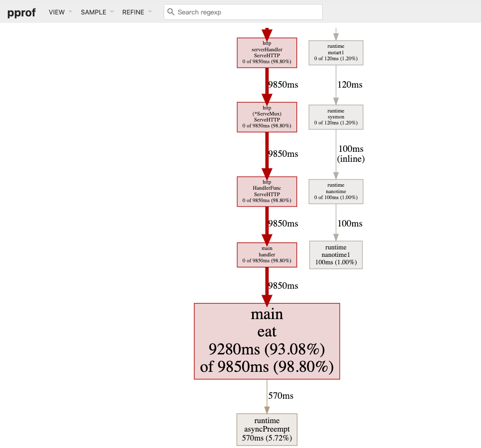Screen dimensions: 481x448
Task: Select the http (*ServeMux) ServeHTTP node
Action: (x=267, y=117)
